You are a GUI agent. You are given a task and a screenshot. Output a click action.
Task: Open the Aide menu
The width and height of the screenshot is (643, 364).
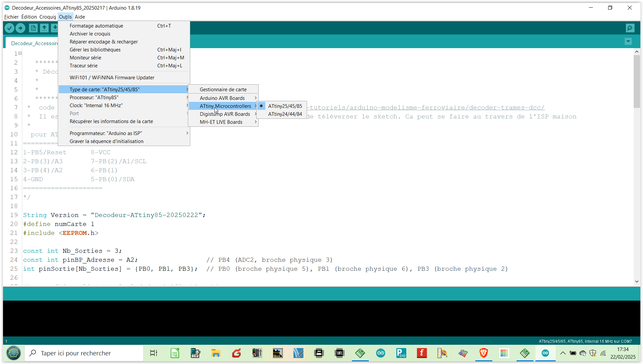click(80, 17)
